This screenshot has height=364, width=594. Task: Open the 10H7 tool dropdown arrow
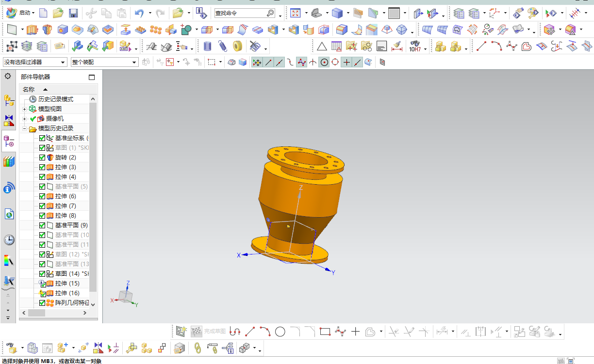click(x=426, y=48)
